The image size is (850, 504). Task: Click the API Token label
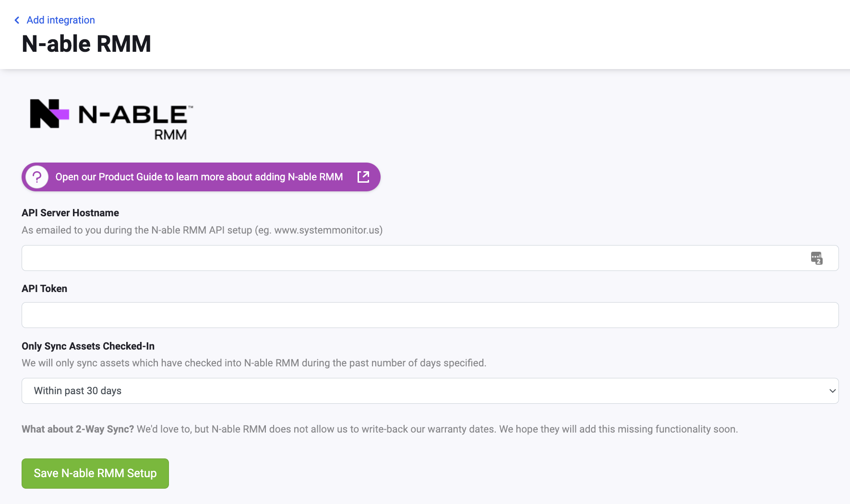click(x=44, y=289)
